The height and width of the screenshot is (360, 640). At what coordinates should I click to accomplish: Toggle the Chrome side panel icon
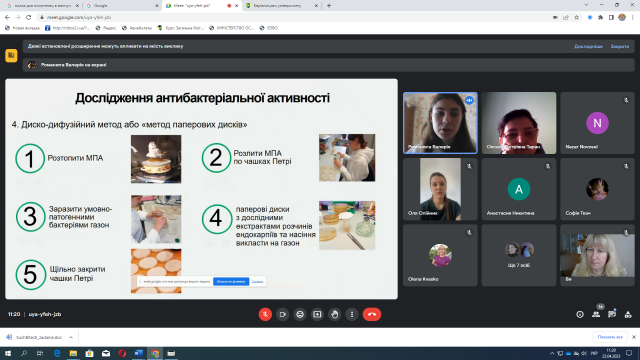[x=611, y=18]
